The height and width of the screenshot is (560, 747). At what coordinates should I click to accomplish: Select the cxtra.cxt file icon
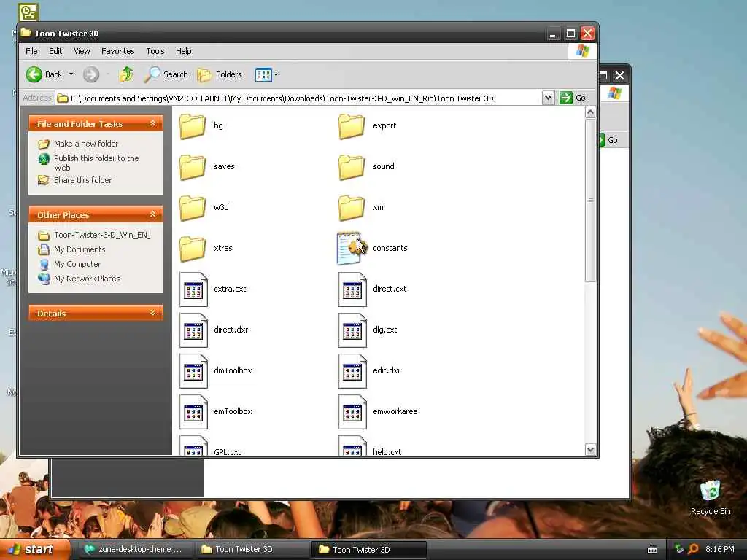193,289
